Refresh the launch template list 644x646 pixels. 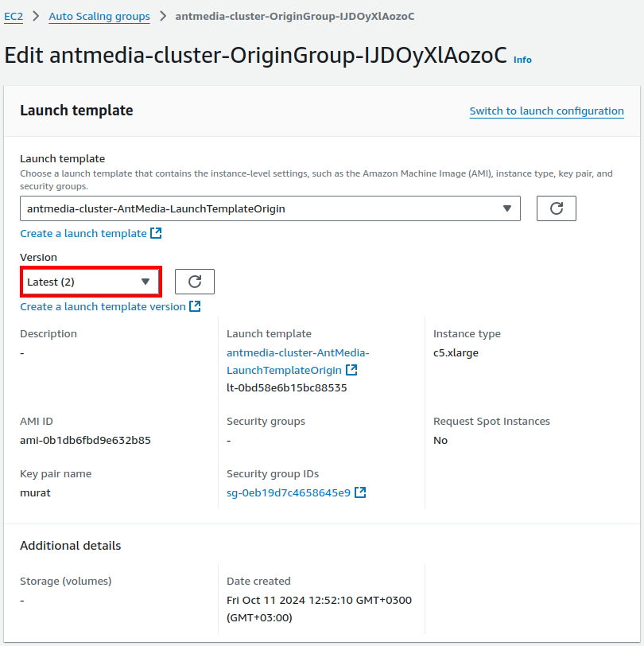[x=557, y=208]
